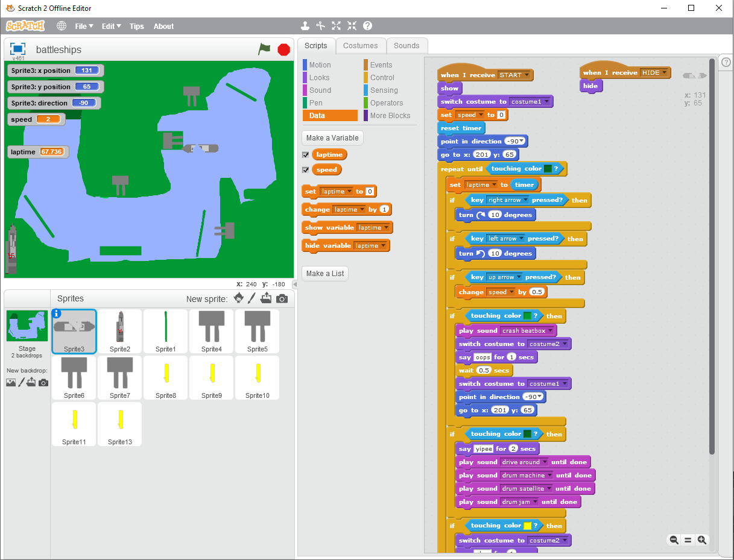734x560 pixels.
Task: Open the File menu
Action: [x=84, y=26]
